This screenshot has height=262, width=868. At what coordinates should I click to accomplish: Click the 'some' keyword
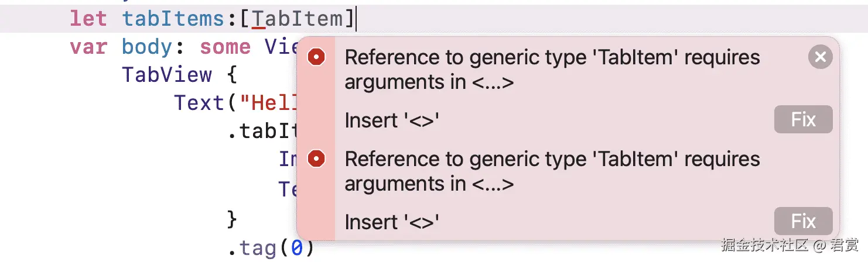pos(225,47)
